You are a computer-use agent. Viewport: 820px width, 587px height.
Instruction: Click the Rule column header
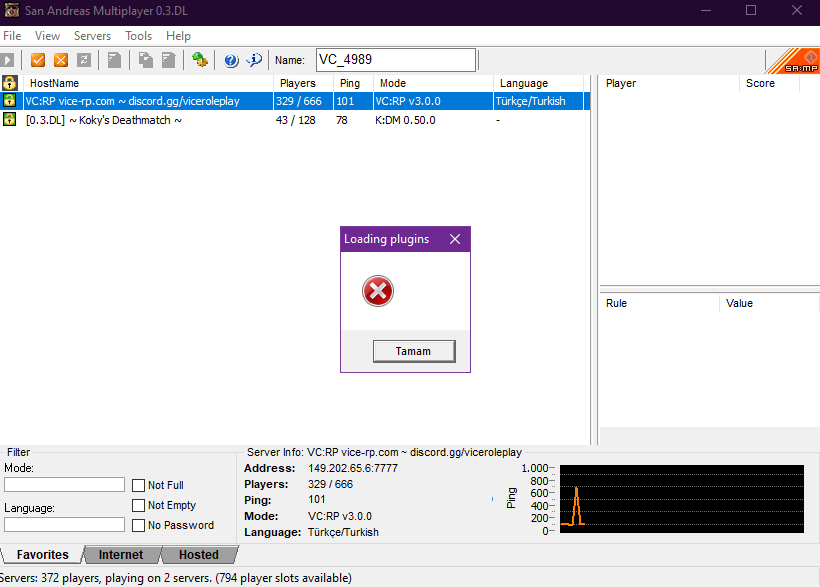pyautogui.click(x=659, y=303)
